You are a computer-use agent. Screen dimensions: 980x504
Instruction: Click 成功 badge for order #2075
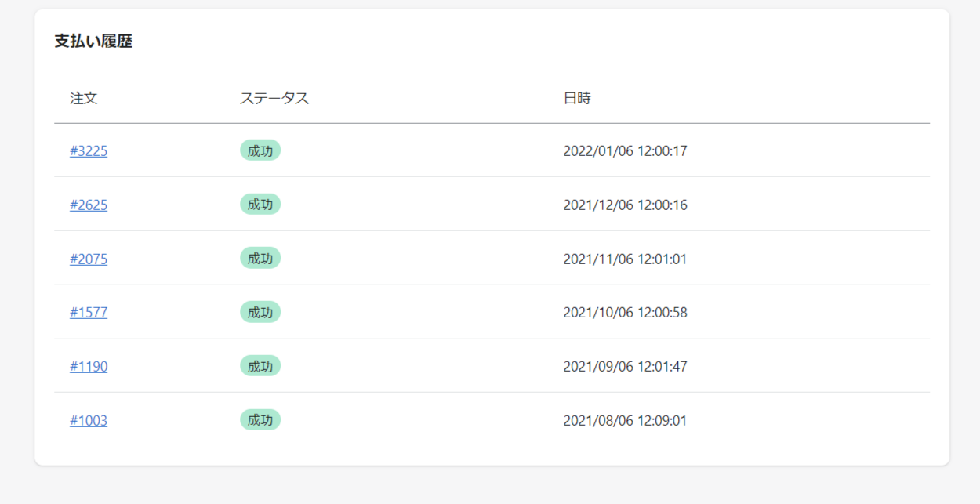tap(260, 258)
